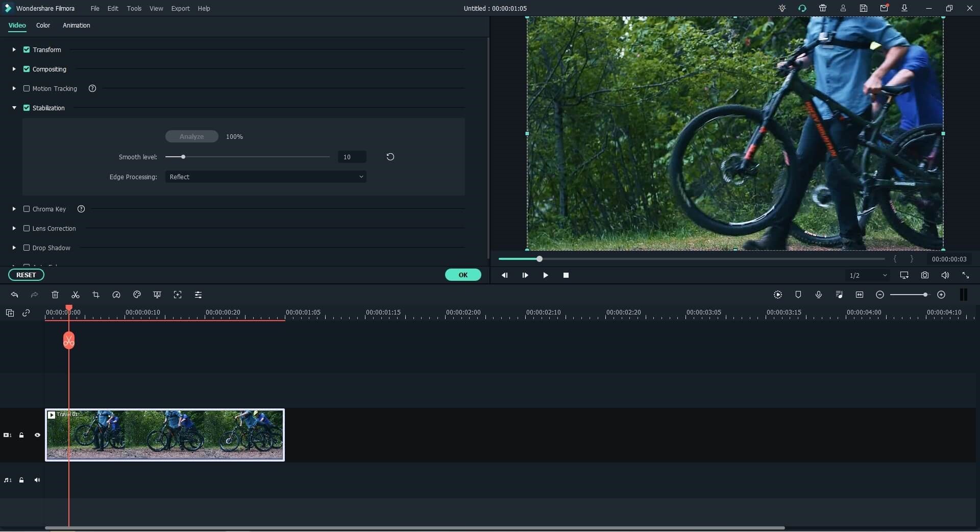Expand the Chroma Key section
The image size is (980, 532).
14,209
